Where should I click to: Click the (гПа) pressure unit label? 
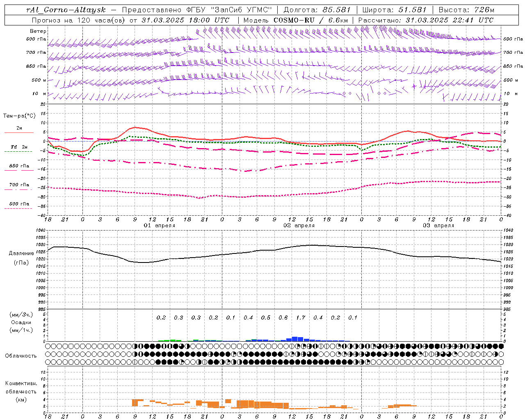(x=21, y=263)
